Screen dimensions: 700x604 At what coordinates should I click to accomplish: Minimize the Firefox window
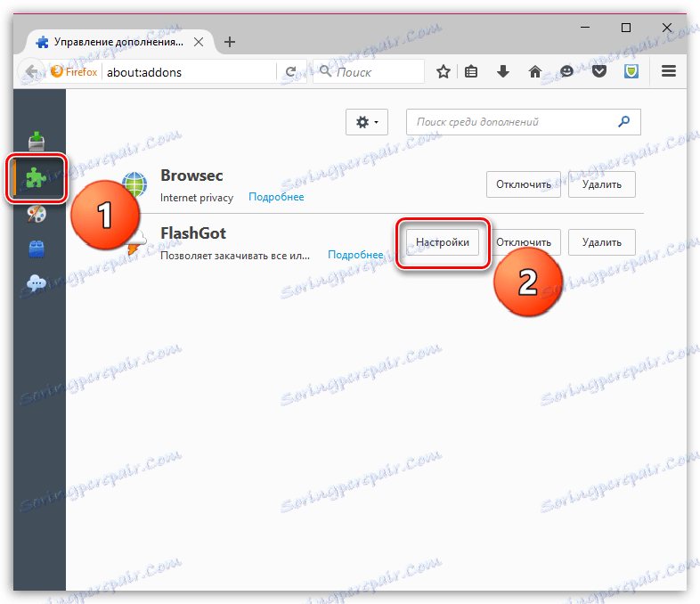pyautogui.click(x=585, y=28)
